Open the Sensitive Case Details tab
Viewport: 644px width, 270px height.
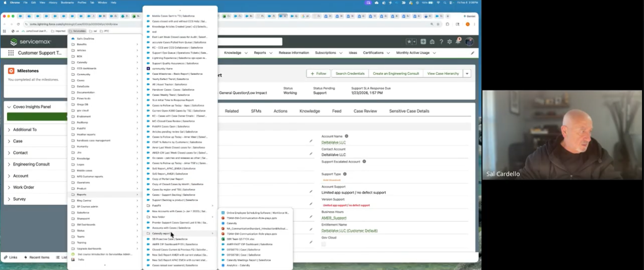pyautogui.click(x=409, y=111)
